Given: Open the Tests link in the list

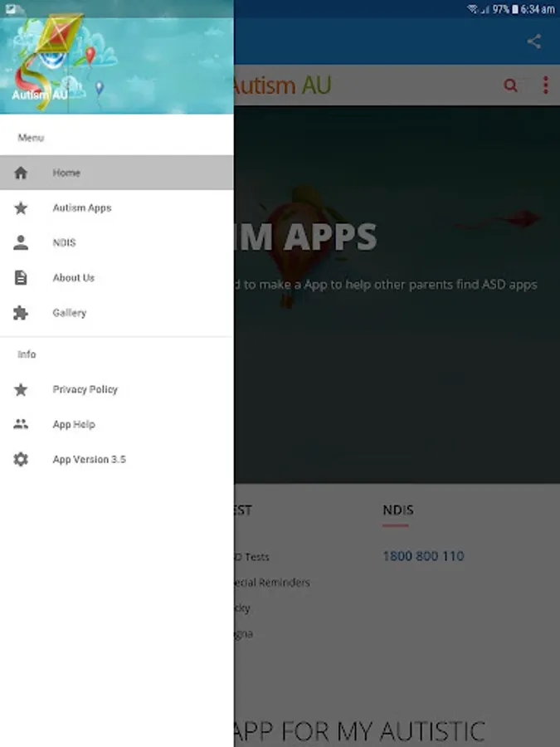Looking at the screenshot, I should point(252,556).
